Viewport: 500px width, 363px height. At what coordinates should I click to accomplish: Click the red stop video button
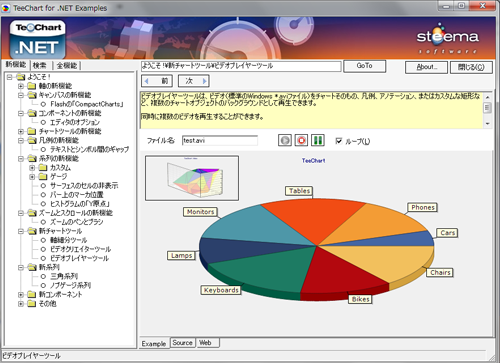pos(301,140)
